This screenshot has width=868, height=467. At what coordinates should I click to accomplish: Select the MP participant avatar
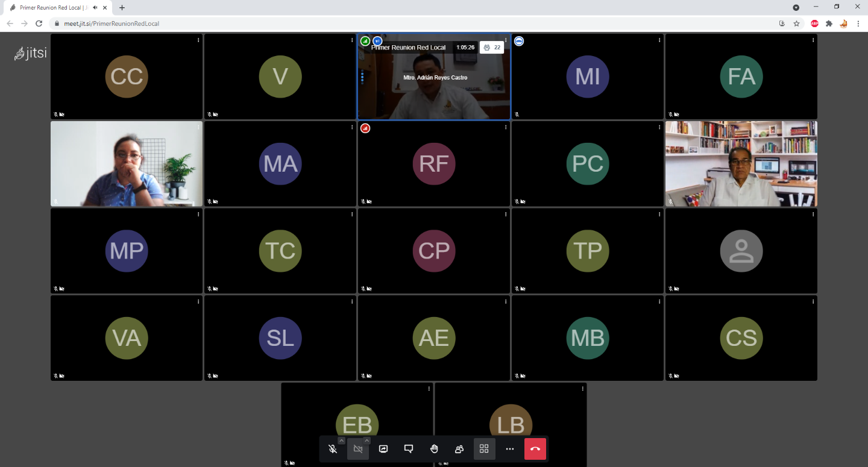127,251
